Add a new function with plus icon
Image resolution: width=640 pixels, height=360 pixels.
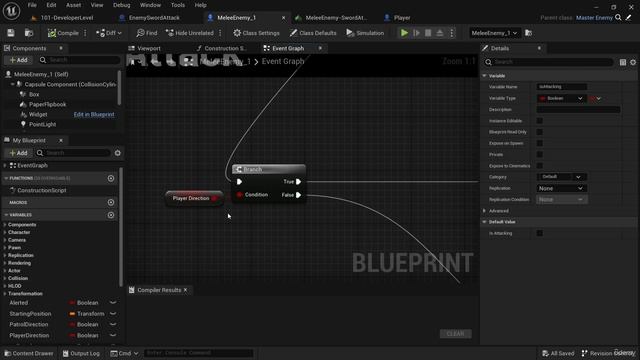111,178
